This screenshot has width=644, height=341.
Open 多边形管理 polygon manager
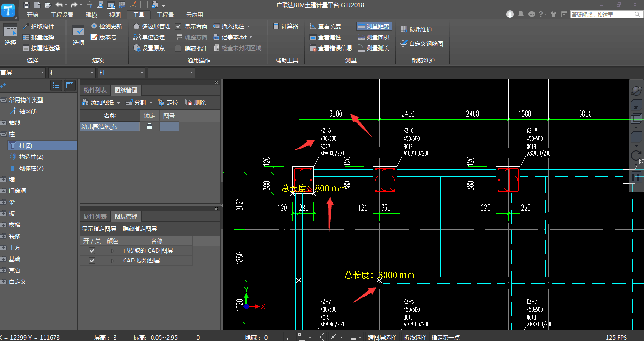[x=152, y=26]
